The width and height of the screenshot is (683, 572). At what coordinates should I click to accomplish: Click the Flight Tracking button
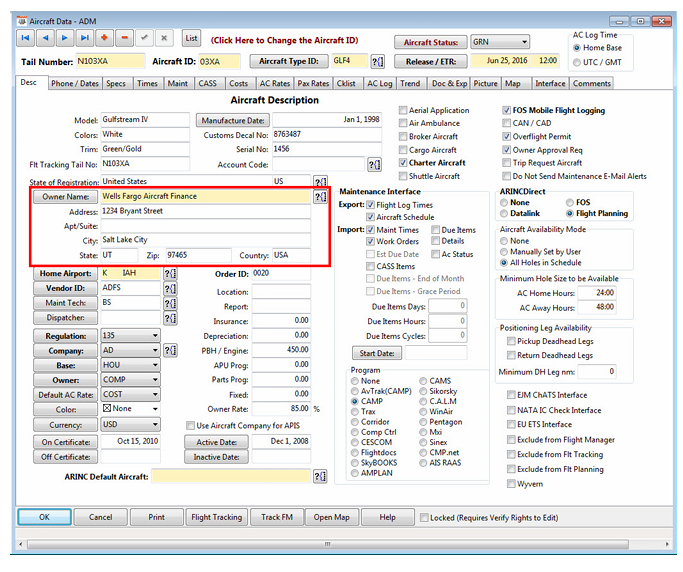216,517
